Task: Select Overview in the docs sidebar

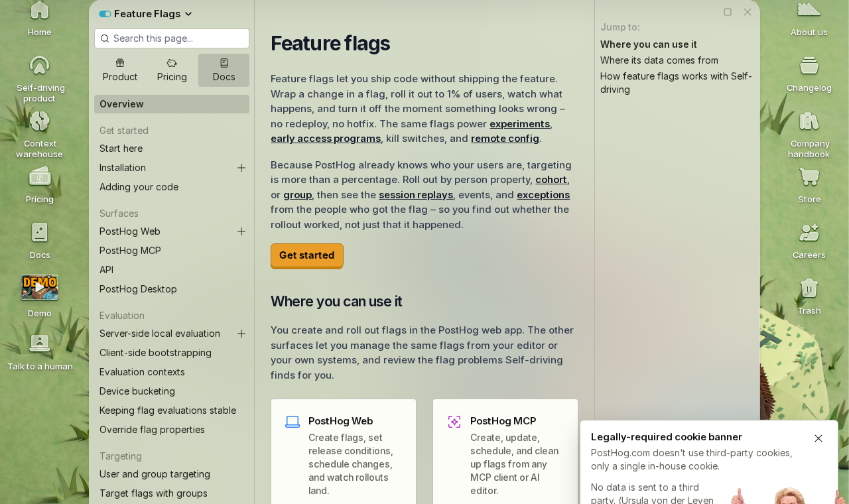Action: point(172,104)
